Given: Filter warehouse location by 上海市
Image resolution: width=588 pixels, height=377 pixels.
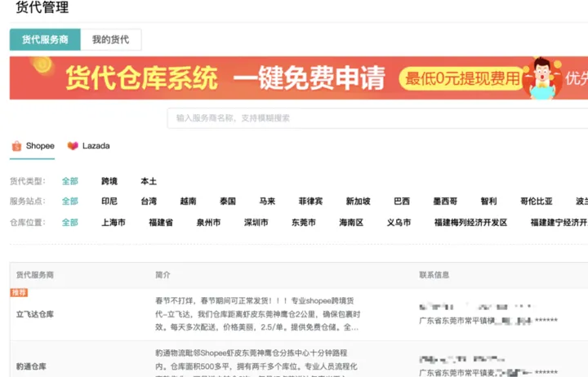Looking at the screenshot, I should 114,223.
